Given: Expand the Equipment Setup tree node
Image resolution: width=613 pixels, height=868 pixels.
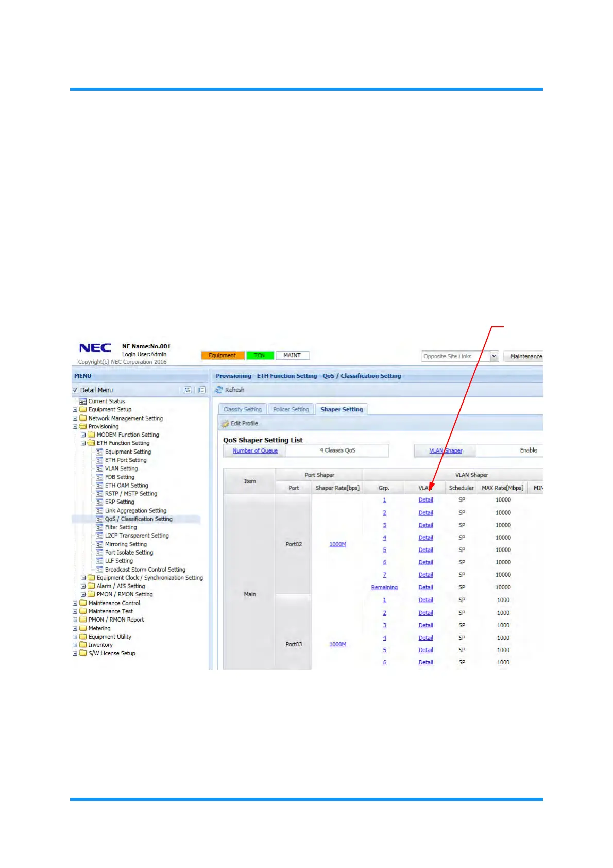Looking at the screenshot, I should tap(75, 410).
